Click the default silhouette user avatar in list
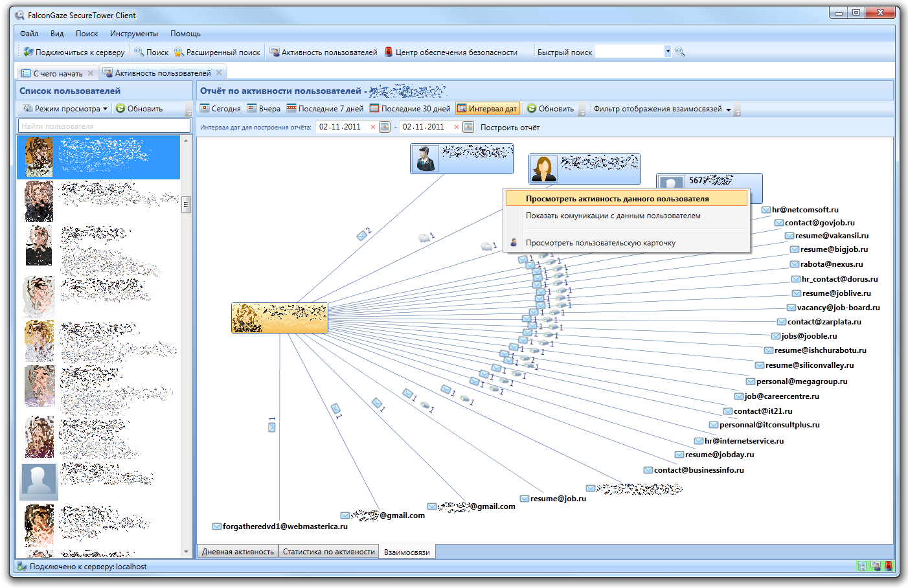The image size is (908, 588). click(x=39, y=481)
